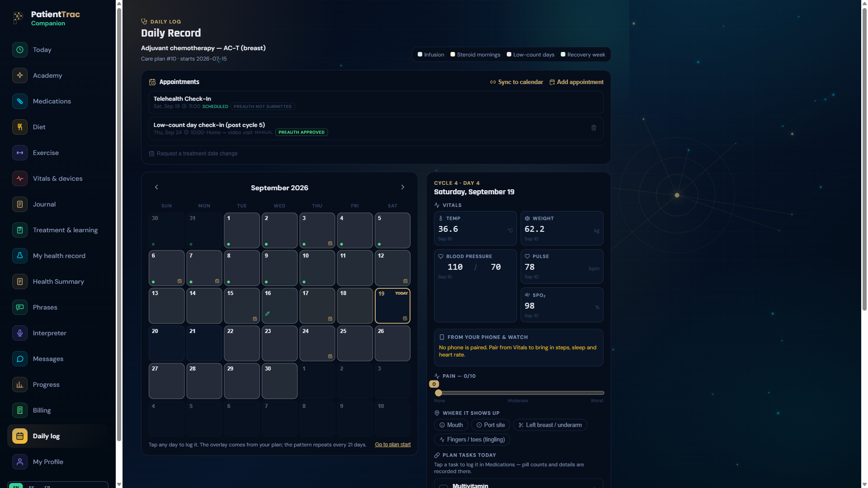Select the Daily log menu item
Image resolution: width=868 pixels, height=488 pixels.
58,436
